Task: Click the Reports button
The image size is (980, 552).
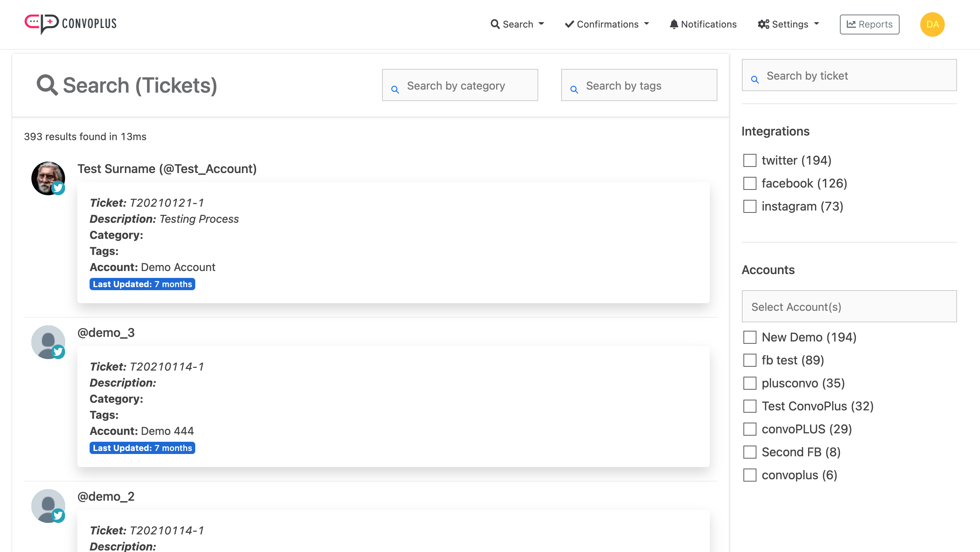Action: point(869,24)
